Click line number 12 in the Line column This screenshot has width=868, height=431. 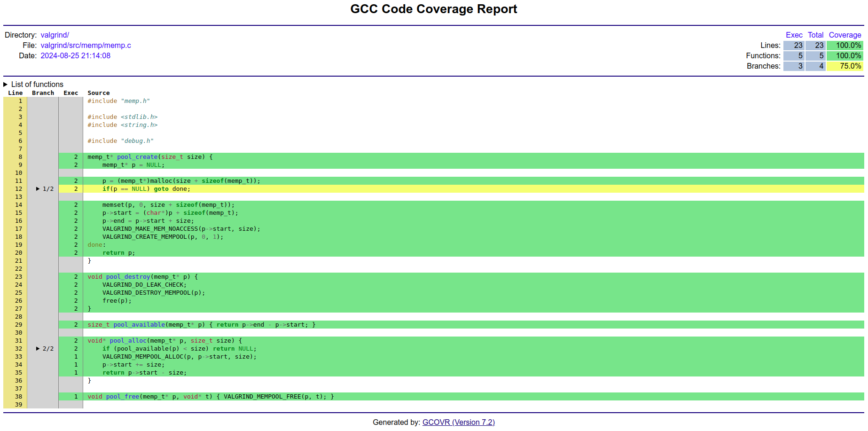tap(19, 189)
